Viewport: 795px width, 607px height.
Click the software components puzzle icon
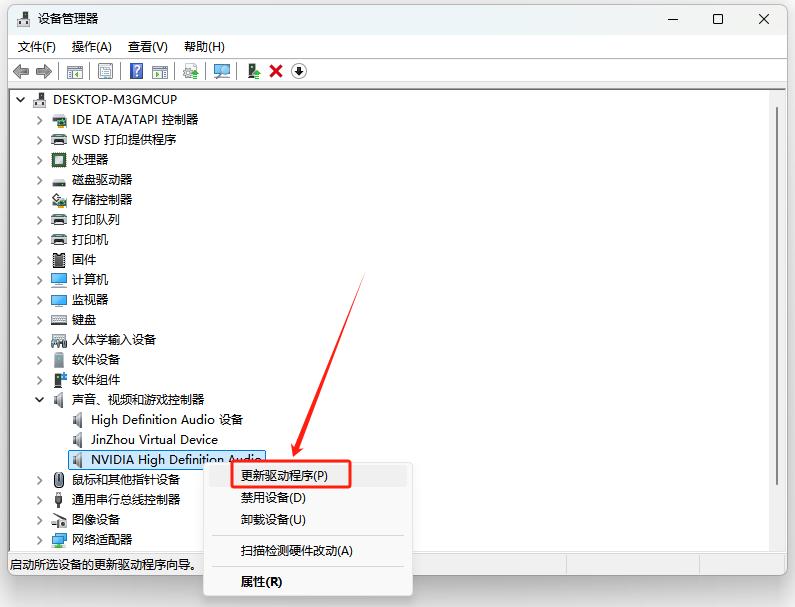60,380
